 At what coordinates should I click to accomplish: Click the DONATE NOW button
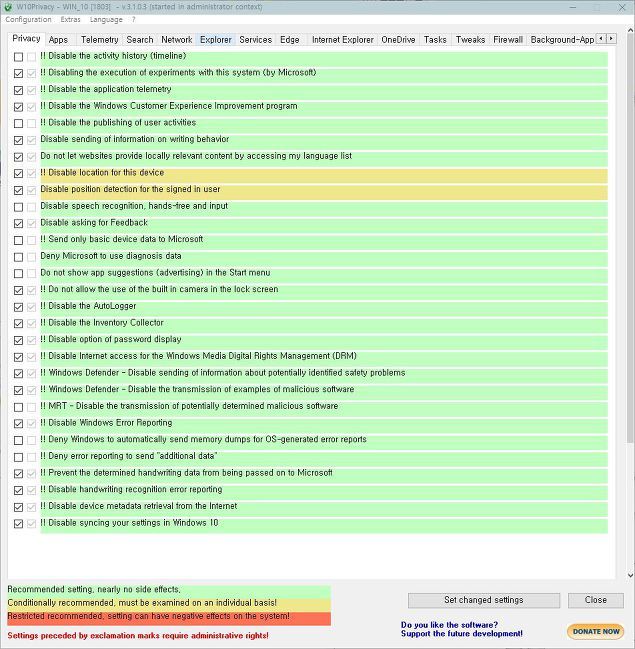point(595,631)
